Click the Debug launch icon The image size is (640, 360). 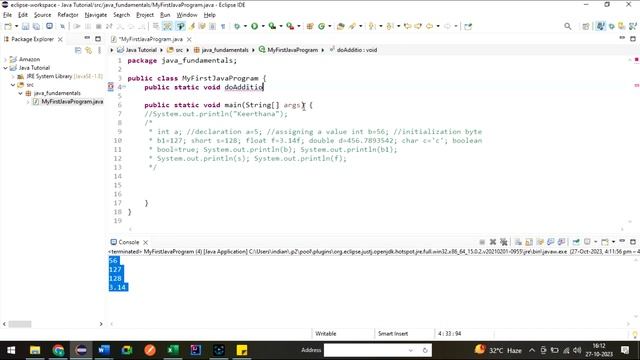[237, 26]
